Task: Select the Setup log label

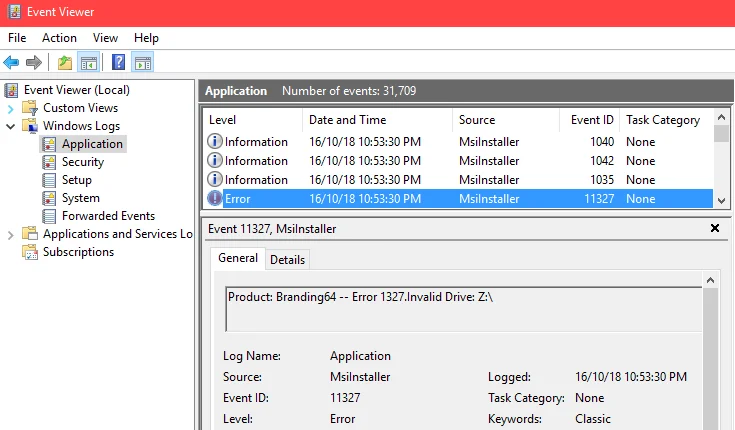Action: coord(77,180)
